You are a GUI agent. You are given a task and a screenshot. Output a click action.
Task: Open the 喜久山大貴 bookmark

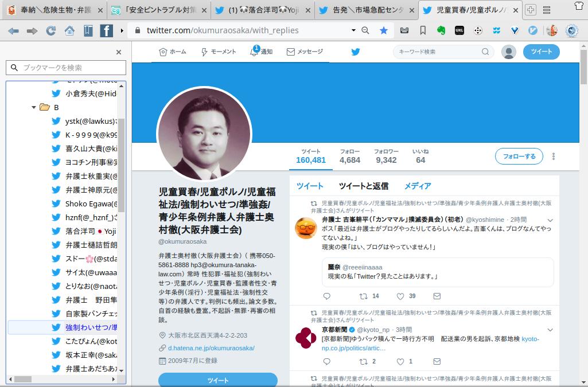(x=84, y=148)
